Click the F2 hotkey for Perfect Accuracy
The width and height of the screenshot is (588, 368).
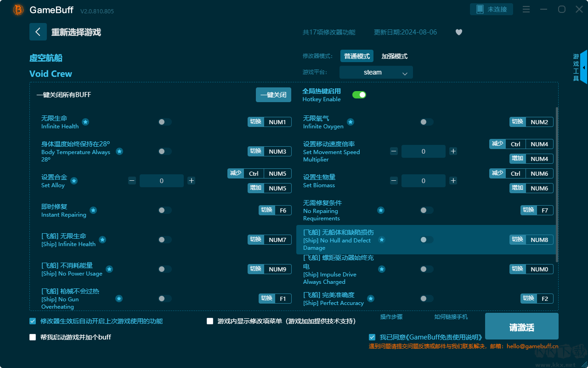(545, 299)
